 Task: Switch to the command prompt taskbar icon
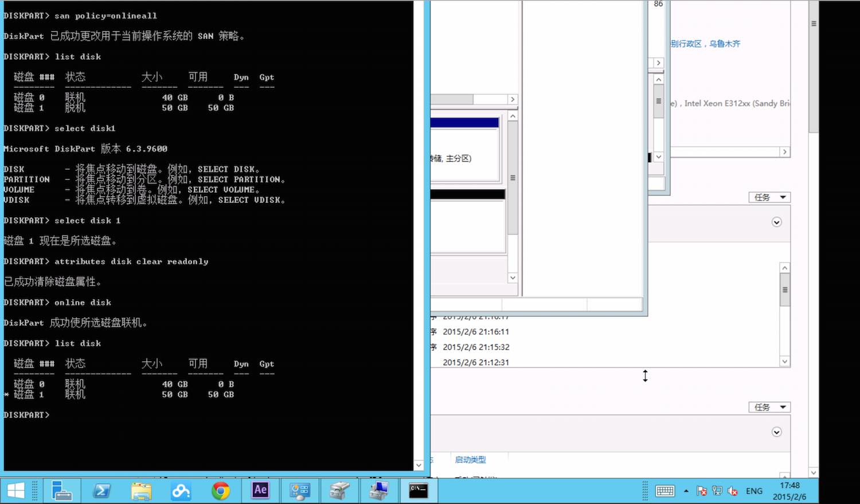point(418,491)
